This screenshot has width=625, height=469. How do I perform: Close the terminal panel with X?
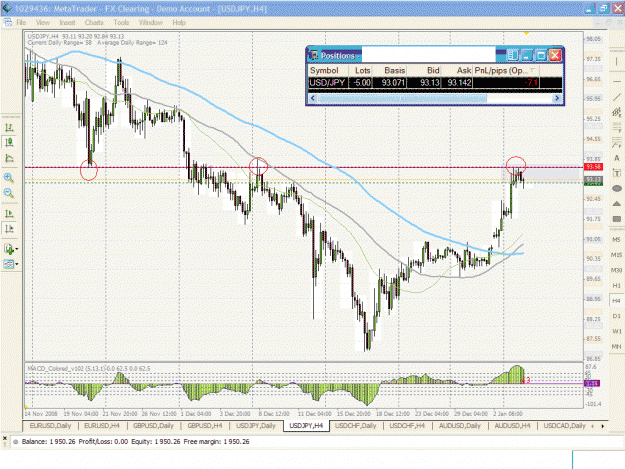[x=5, y=438]
